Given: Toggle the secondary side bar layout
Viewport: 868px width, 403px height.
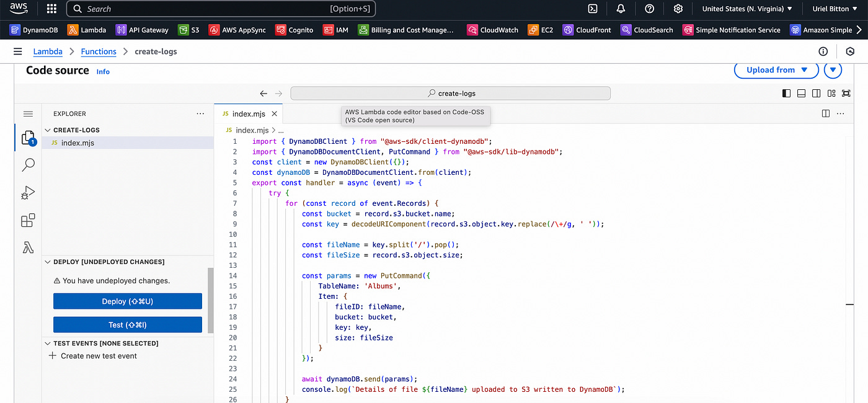Looking at the screenshot, I should pos(816,93).
